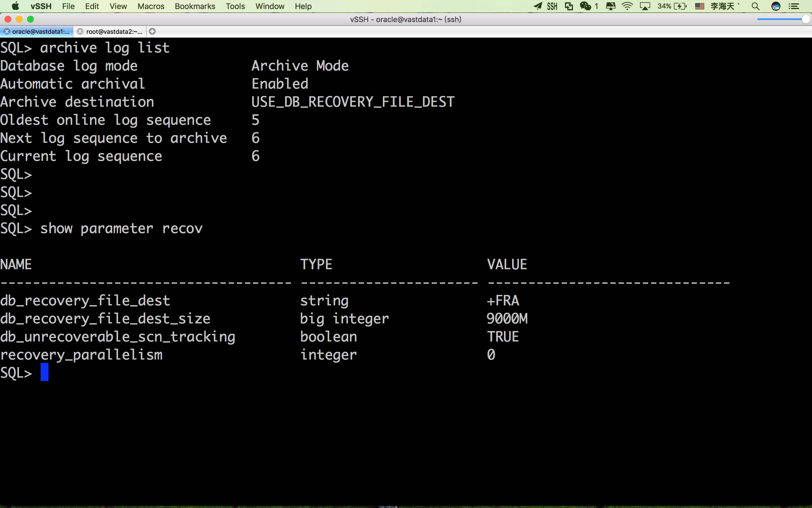Click the 'show parameter recov' command
Image resolution: width=812 pixels, height=508 pixels.
pos(122,229)
